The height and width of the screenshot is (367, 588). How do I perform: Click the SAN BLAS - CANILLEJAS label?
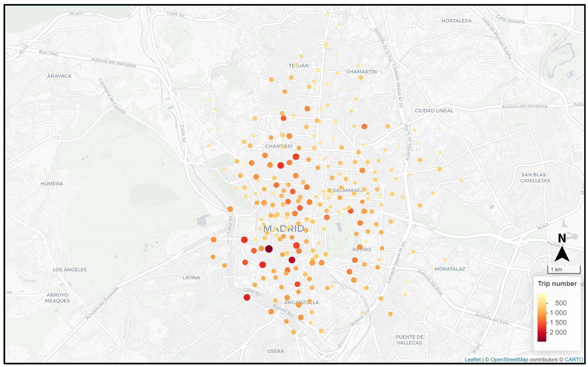(535, 178)
